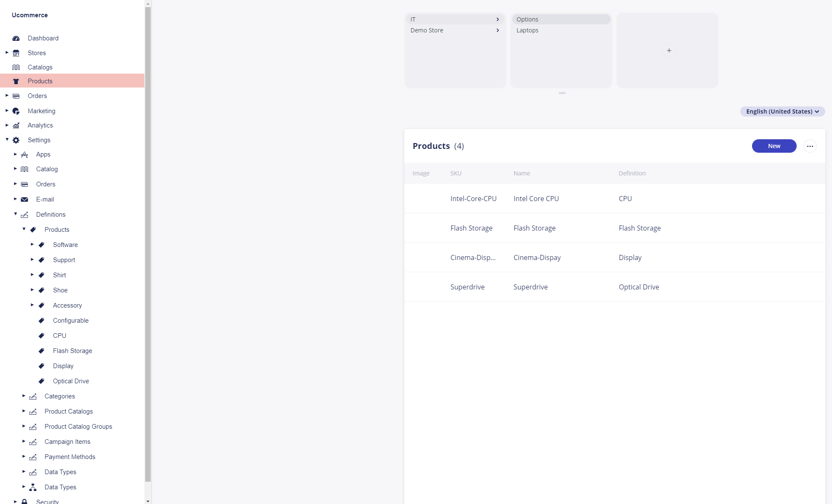Click the sidebar scroll down arrow
Screen dimensions: 832x504
(x=148, y=501)
